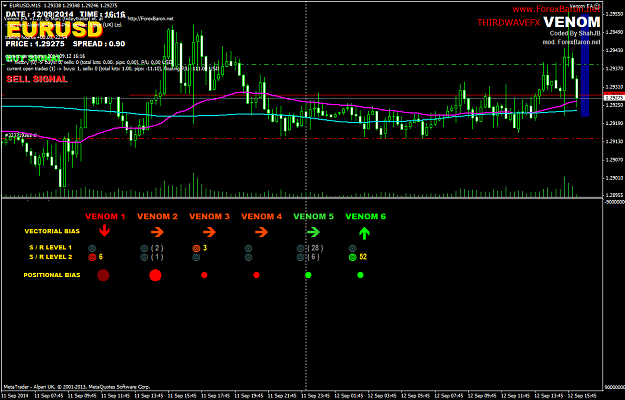
Task: Click the red down arrow under VENOM 1
Action: (x=104, y=231)
